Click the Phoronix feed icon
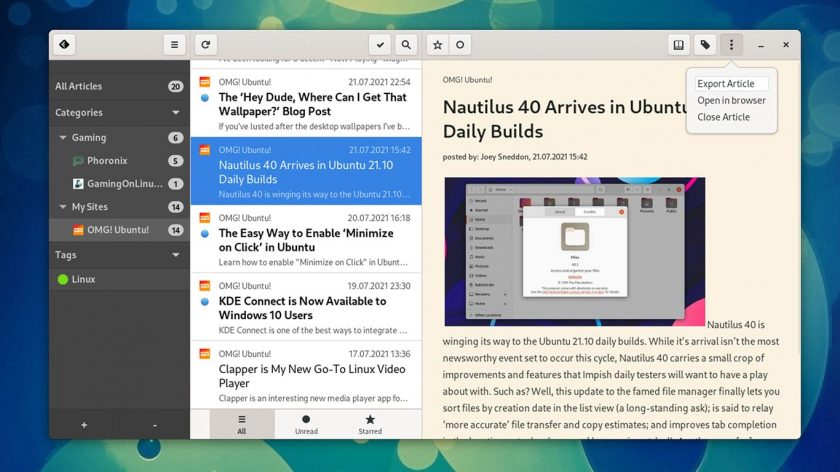 click(x=78, y=161)
